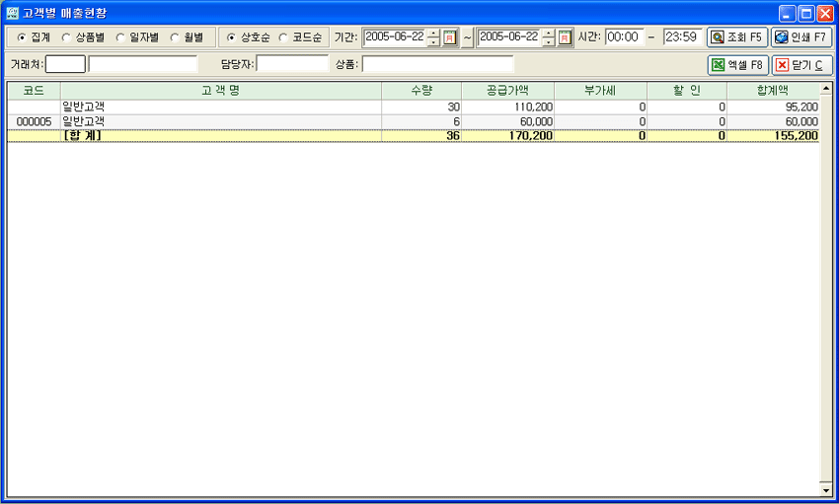
Task: Click the scrollbar up arrow
Action: [825, 88]
